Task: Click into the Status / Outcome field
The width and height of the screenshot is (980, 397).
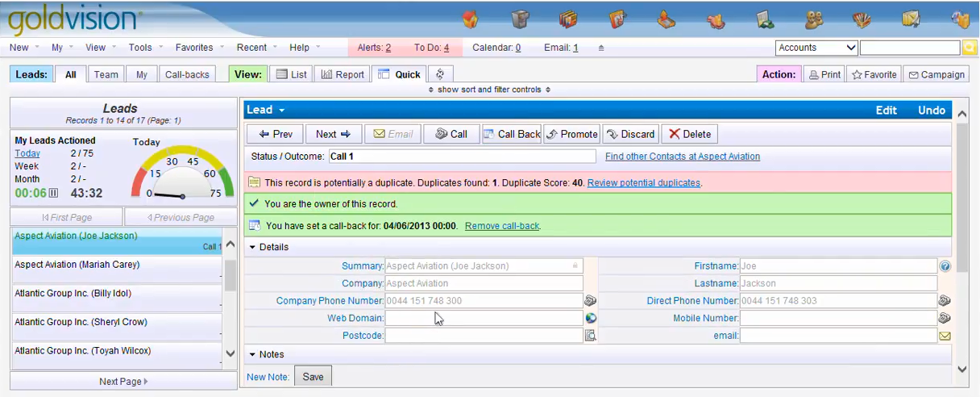Action: (462, 157)
